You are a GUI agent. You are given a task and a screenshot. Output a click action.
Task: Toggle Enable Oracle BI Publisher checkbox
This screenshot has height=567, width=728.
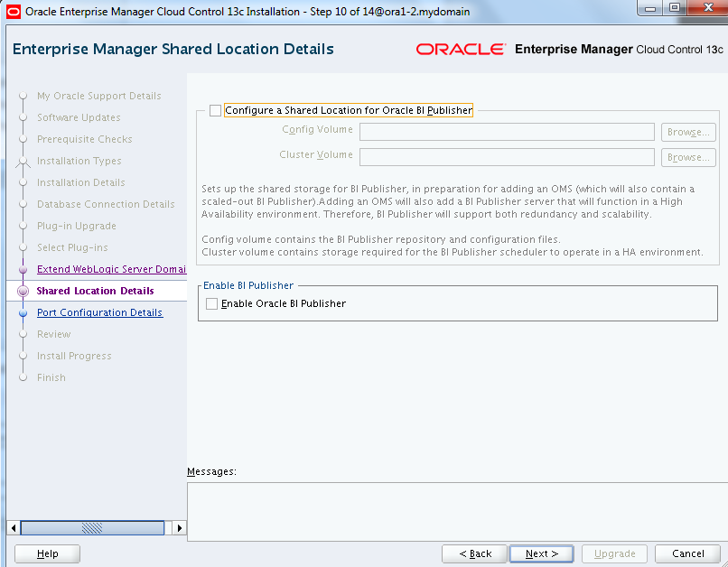[x=212, y=304]
